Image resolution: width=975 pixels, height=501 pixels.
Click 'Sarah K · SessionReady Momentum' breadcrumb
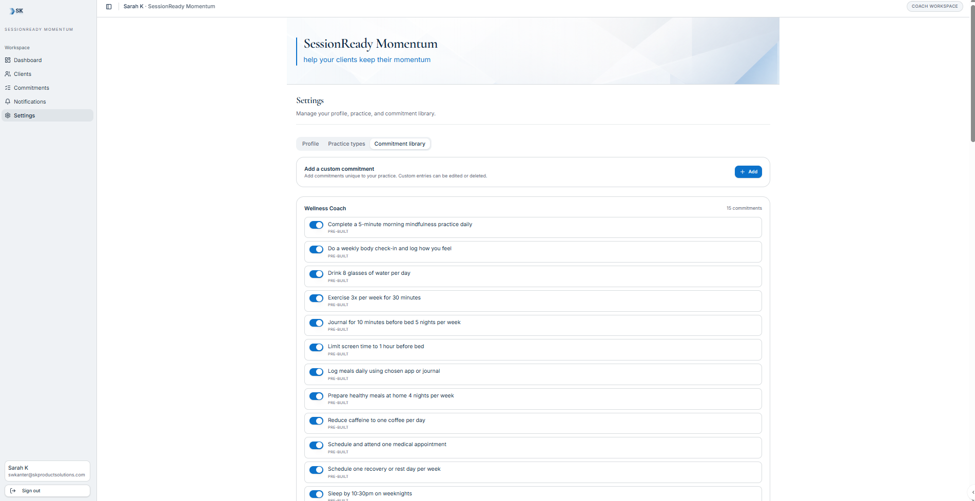(169, 6)
